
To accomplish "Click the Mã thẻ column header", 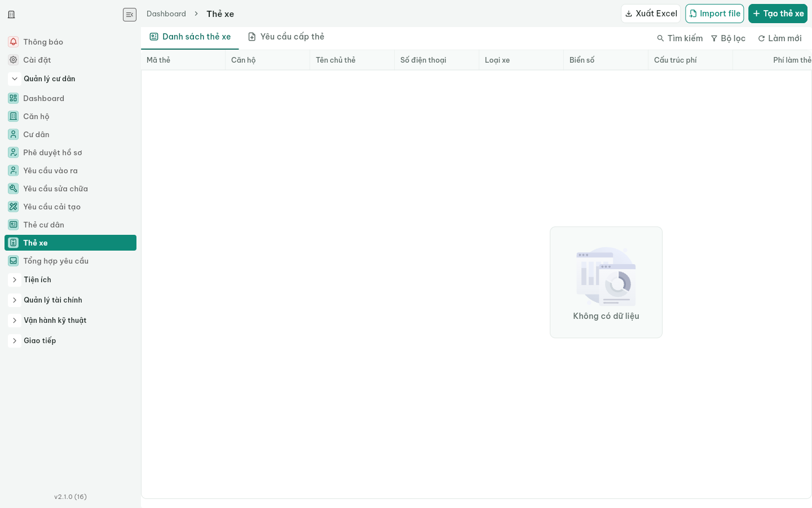I will tap(183, 60).
